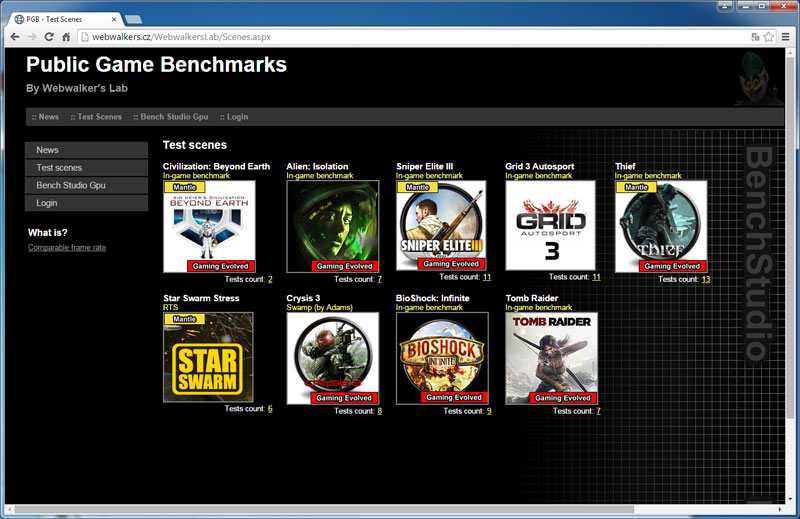The height and width of the screenshot is (519, 800).
Task: Click the Mantle badge on Civilization cover
Action: 184,187
